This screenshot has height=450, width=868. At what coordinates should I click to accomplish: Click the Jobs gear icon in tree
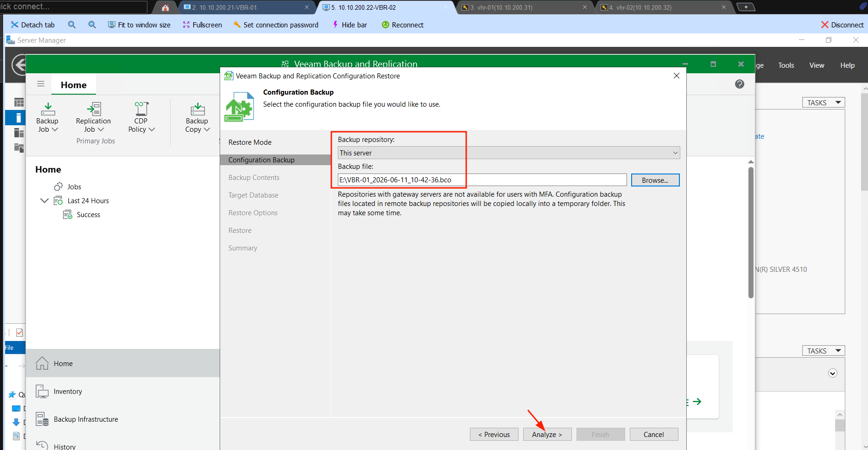[x=58, y=186]
